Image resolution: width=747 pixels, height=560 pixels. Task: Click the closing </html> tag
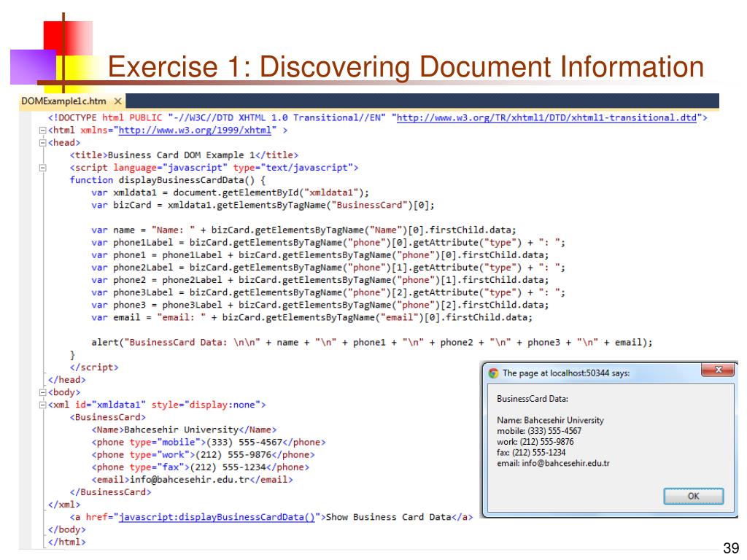click(67, 542)
